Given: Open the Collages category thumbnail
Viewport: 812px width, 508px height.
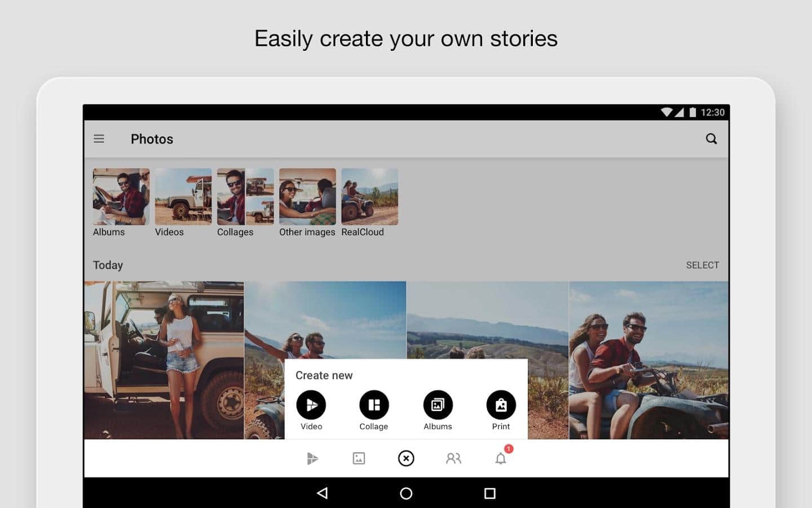Looking at the screenshot, I should click(x=245, y=196).
